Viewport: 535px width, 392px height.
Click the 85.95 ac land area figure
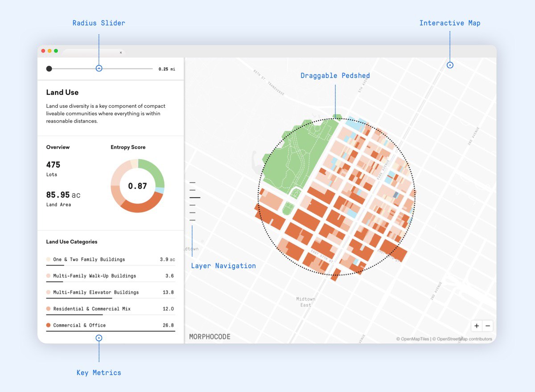[63, 195]
